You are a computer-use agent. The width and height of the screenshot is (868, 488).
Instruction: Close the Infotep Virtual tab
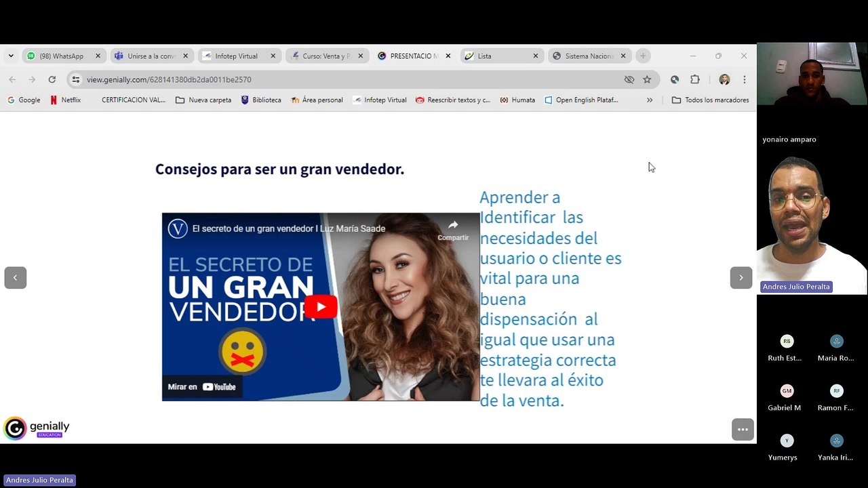click(273, 56)
